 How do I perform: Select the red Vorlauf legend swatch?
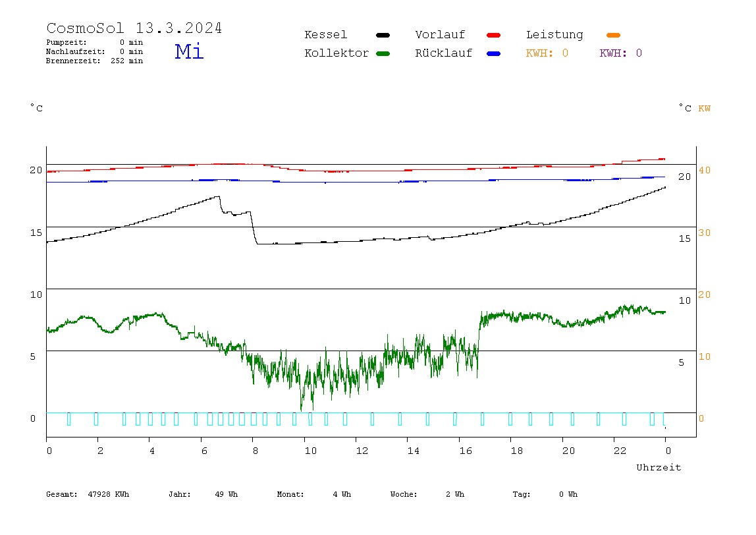click(494, 35)
